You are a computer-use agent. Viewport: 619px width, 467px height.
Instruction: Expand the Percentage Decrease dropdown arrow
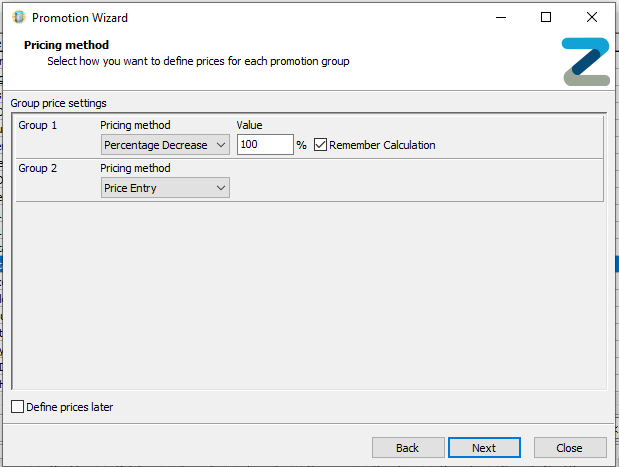coord(221,145)
